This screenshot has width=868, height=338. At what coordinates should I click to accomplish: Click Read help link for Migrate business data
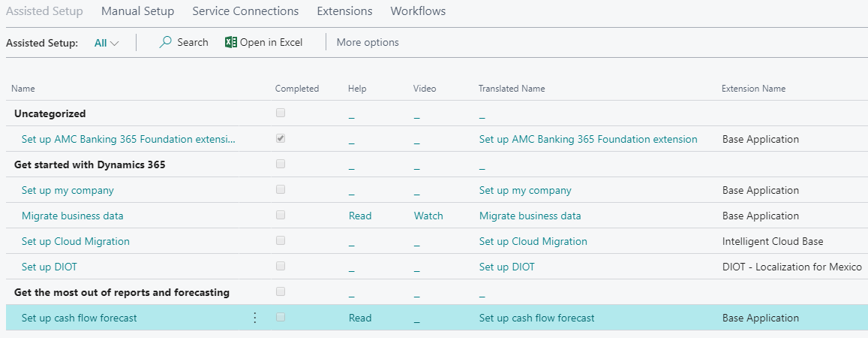tap(360, 216)
